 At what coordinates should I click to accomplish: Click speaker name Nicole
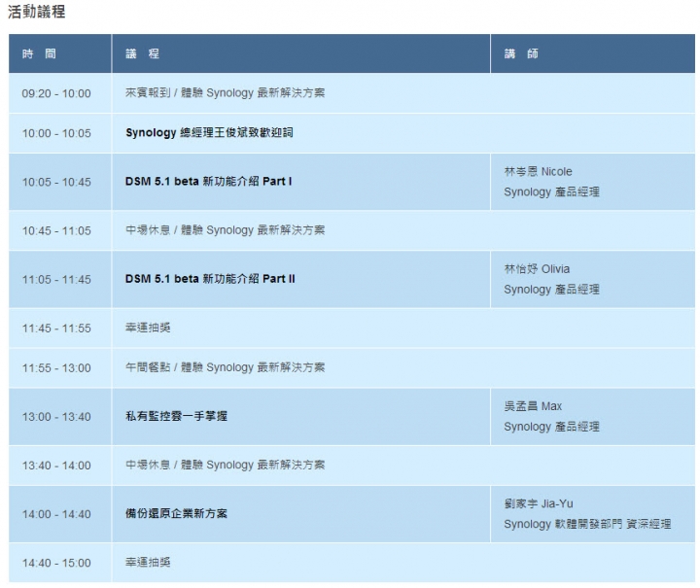[x=538, y=172]
